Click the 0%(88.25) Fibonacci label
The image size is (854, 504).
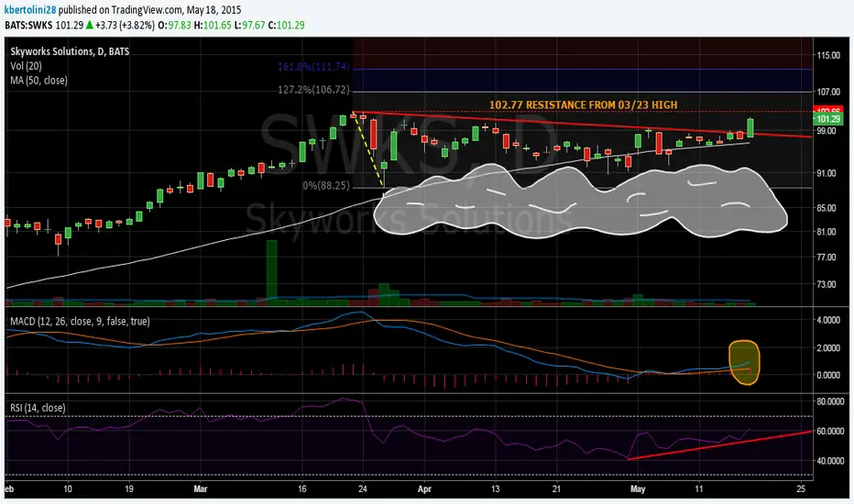tap(326, 186)
